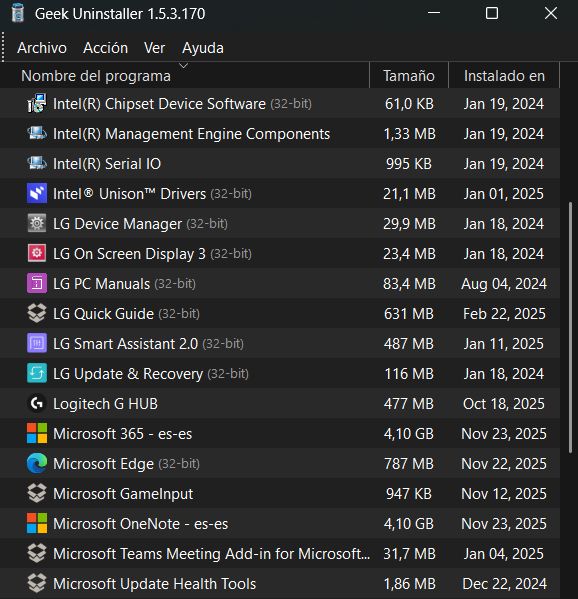
Task: Click the 995 KB size value
Action: pos(408,164)
